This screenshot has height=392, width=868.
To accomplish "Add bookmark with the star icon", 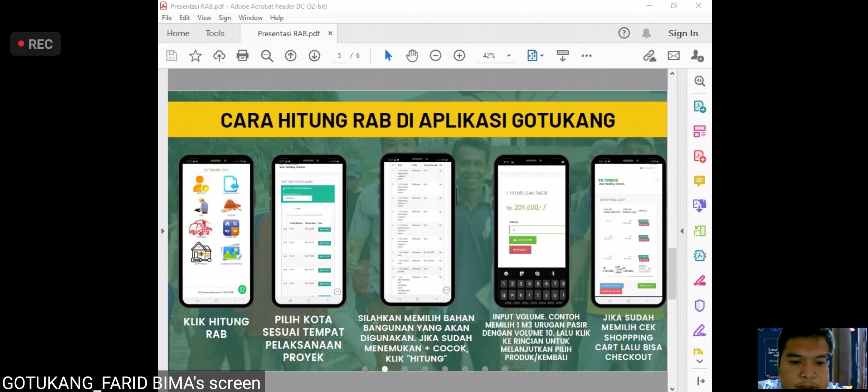I will pyautogui.click(x=195, y=56).
